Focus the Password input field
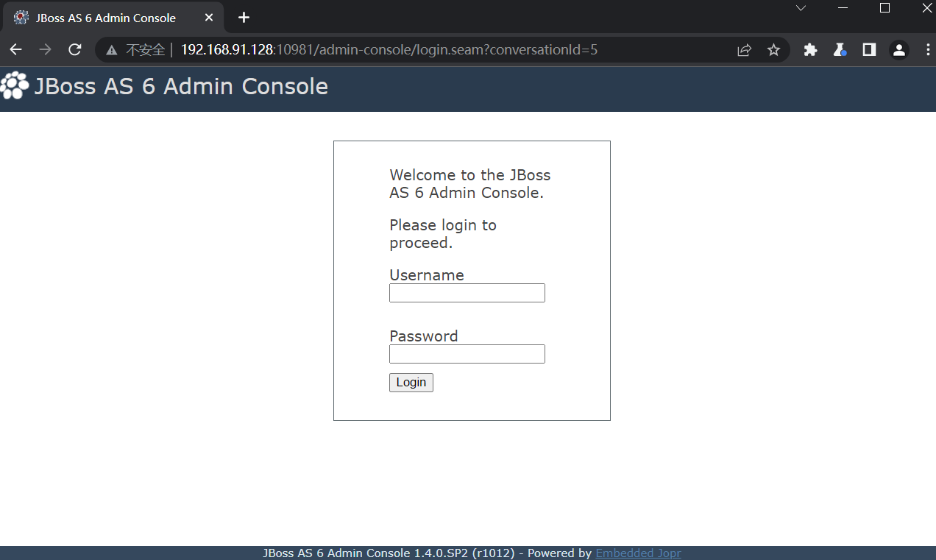The width and height of the screenshot is (936, 560). click(x=467, y=354)
